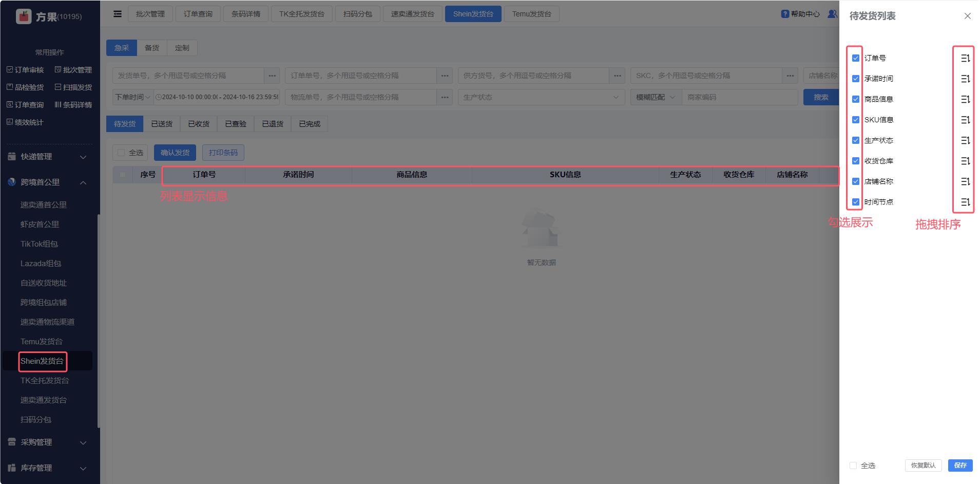Click the 打印条码 button
Screen dimensions: 980x484
[223, 153]
